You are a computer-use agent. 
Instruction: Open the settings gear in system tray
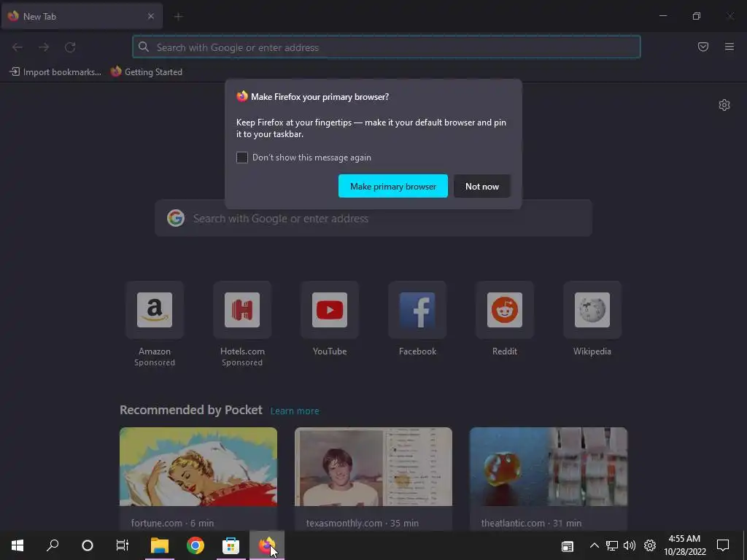coord(650,545)
